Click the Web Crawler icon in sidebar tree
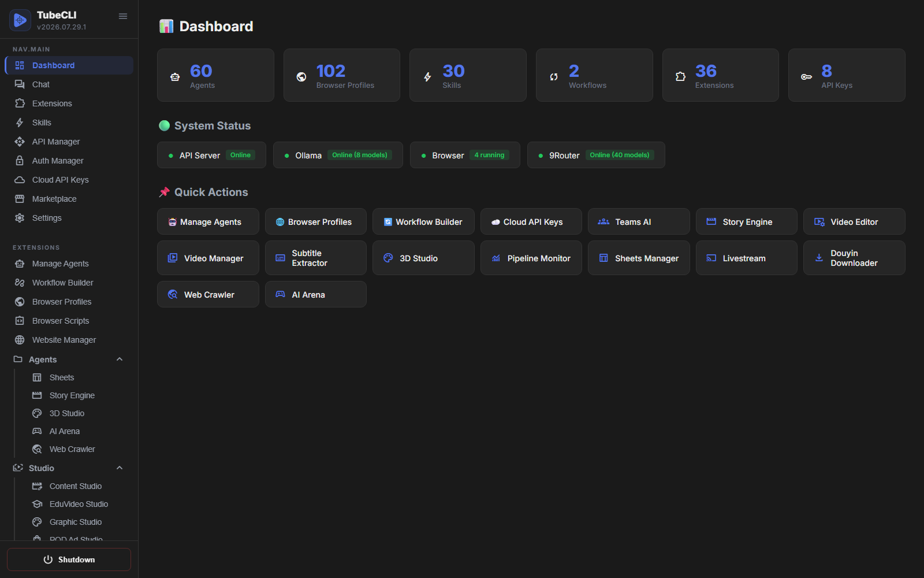 tap(37, 449)
